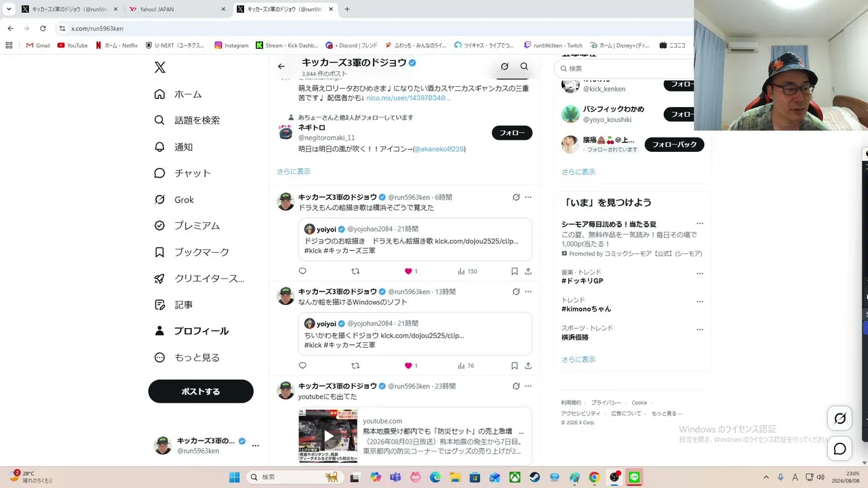Open the 利用規約 footer link

571,403
